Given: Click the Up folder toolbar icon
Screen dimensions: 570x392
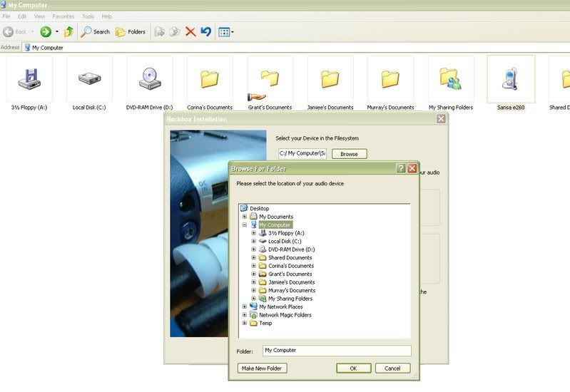Looking at the screenshot, I should pyautogui.click(x=69, y=31).
